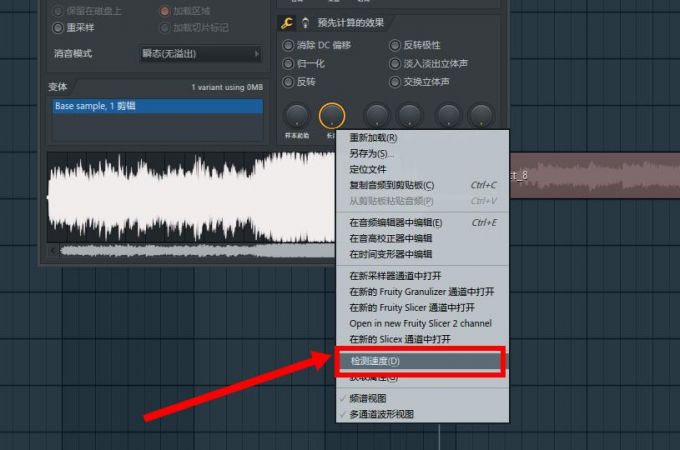
Task: Open the 消音模式 dropdown showing 瞬态(无溢出)
Action: (x=201, y=54)
